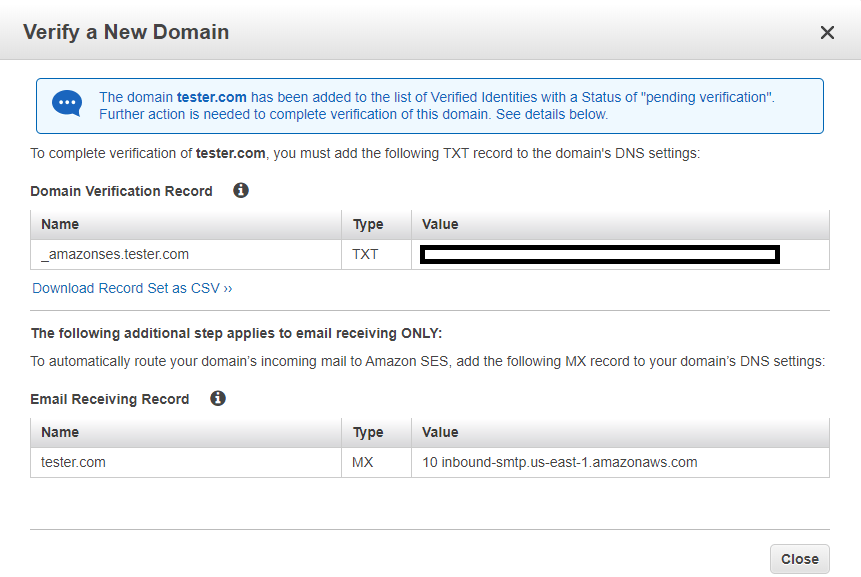
Task: Open the Domain Verification Record info tooltip icon
Action: (240, 190)
